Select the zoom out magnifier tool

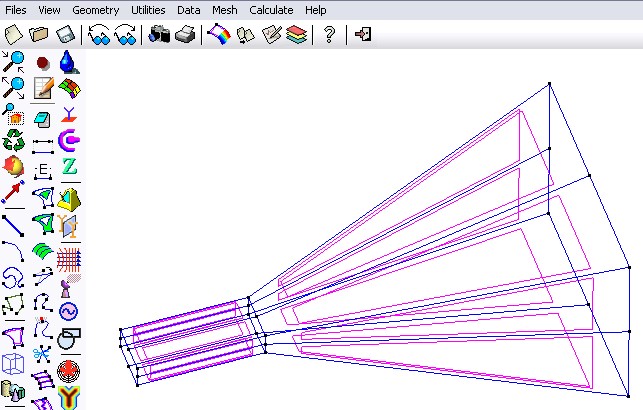pyautogui.click(x=13, y=88)
